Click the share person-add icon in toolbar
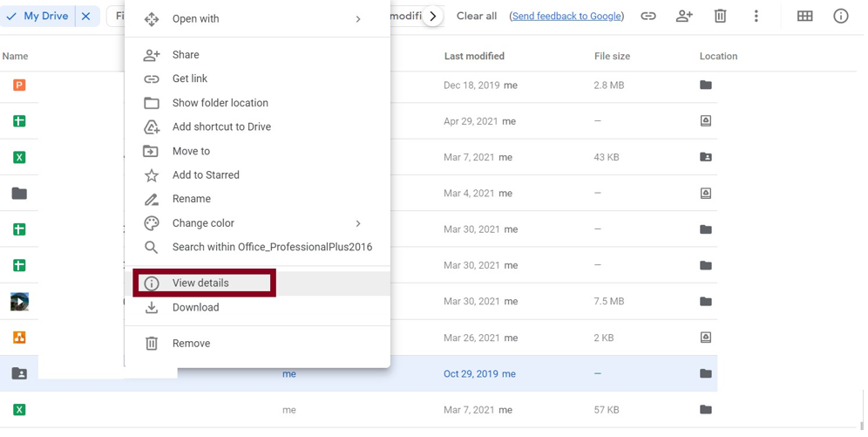 [684, 16]
